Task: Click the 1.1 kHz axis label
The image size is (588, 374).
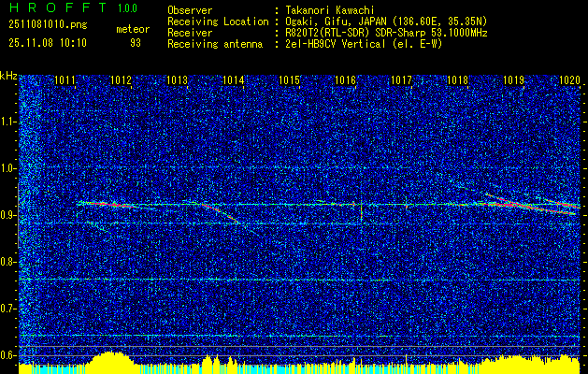Action: (7, 122)
